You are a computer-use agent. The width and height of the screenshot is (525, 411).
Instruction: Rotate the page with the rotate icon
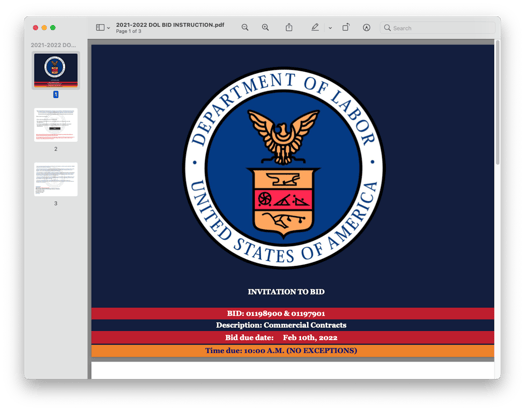(x=346, y=27)
